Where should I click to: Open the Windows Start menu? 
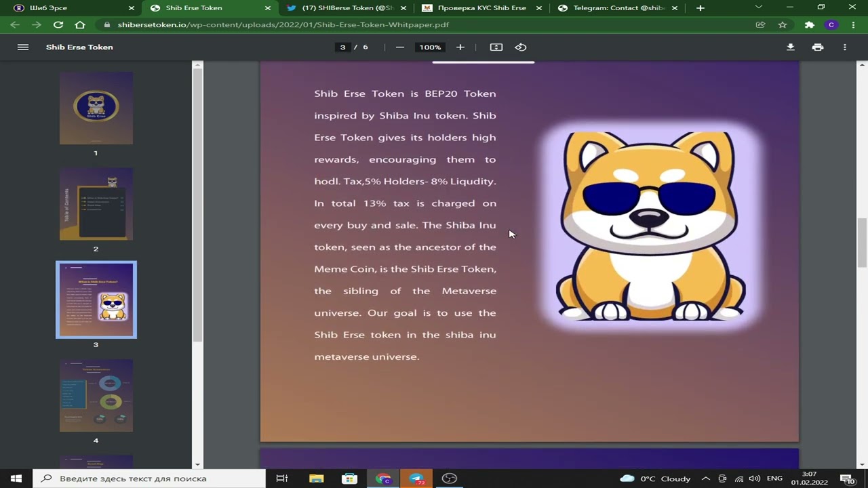(16, 479)
